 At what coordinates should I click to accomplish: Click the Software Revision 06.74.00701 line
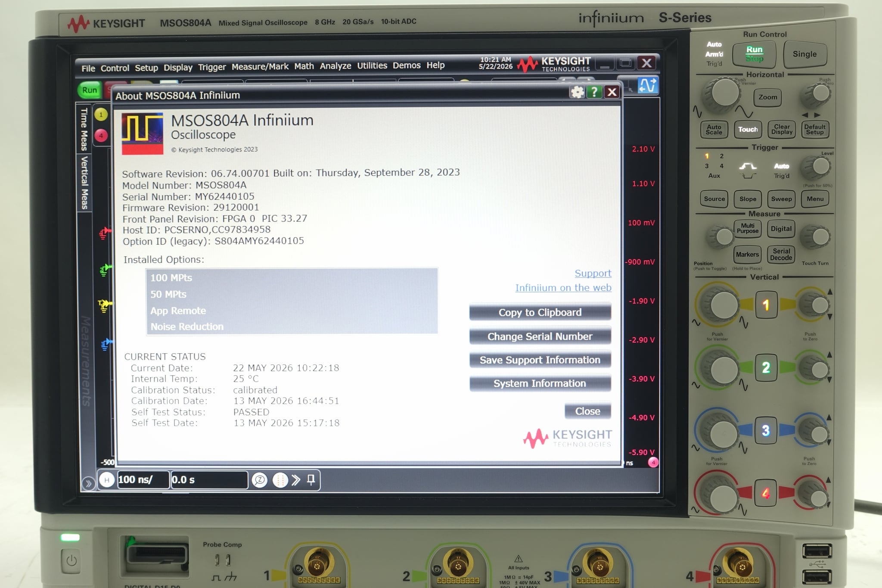(291, 173)
